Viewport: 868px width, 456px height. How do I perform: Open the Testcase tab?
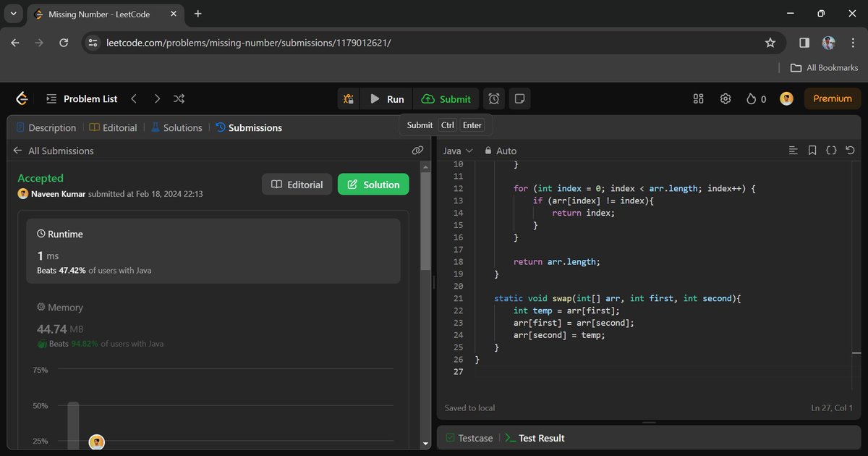pos(469,438)
